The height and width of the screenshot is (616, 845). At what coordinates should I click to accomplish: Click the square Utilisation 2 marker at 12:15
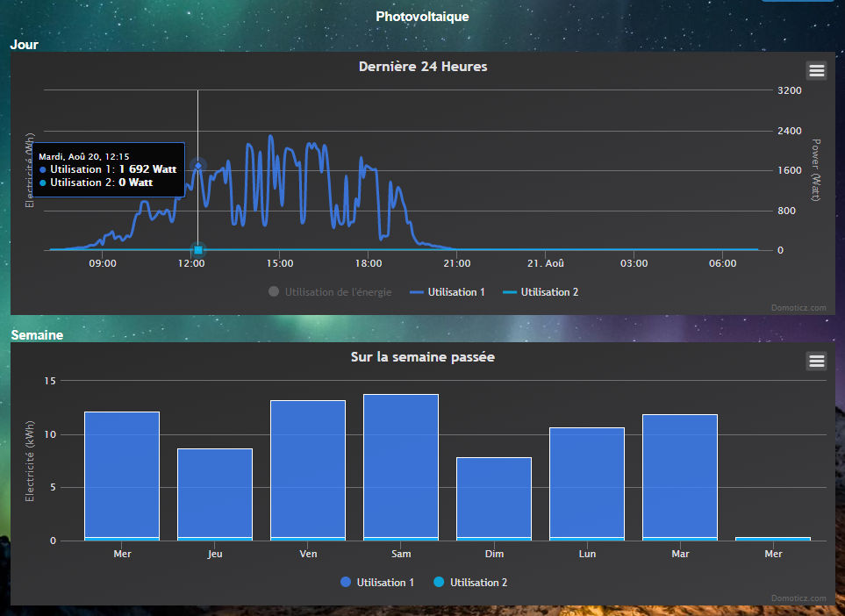point(198,250)
